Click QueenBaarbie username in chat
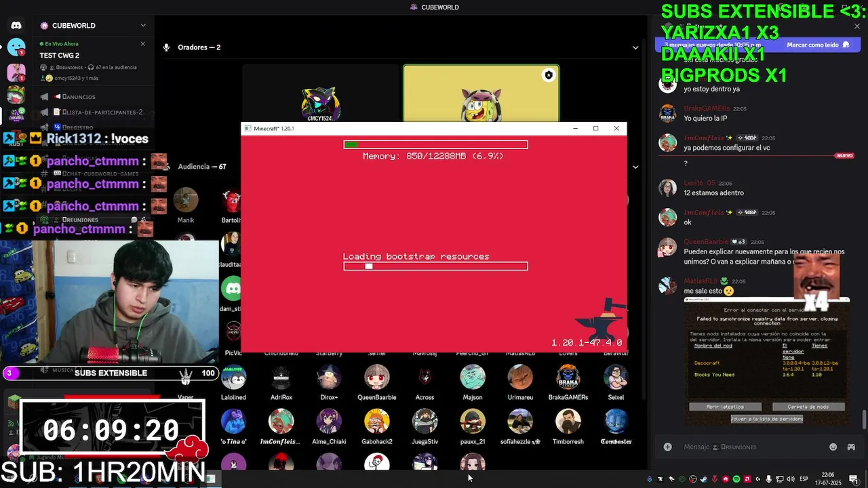 coord(706,242)
